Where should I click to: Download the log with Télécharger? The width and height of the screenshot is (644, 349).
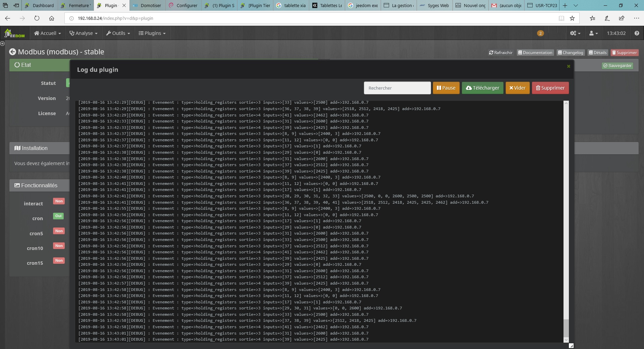(482, 88)
